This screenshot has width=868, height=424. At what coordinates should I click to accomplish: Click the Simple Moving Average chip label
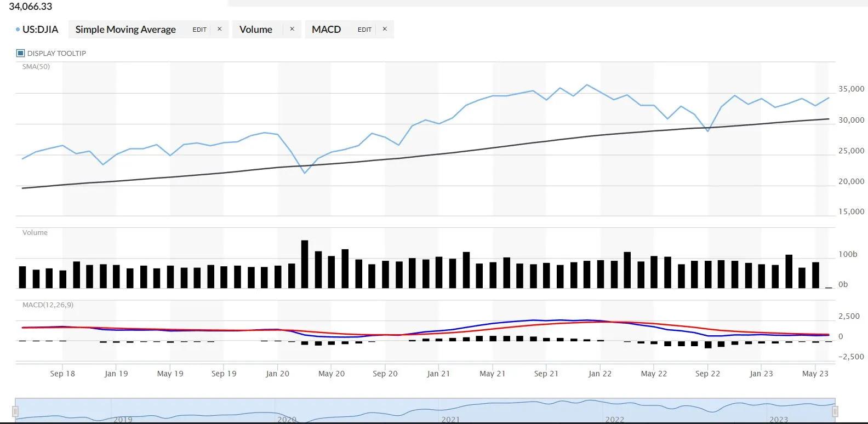(125, 30)
